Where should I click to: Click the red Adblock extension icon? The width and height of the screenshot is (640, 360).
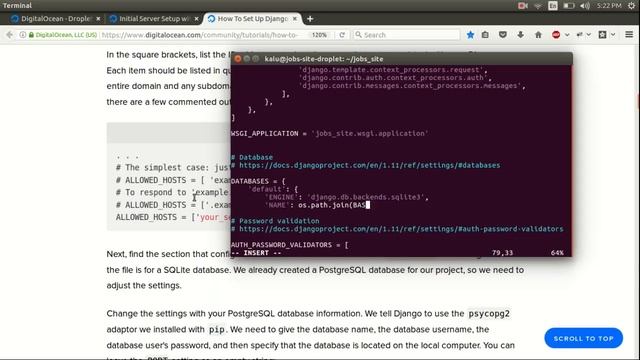[x=556, y=35]
